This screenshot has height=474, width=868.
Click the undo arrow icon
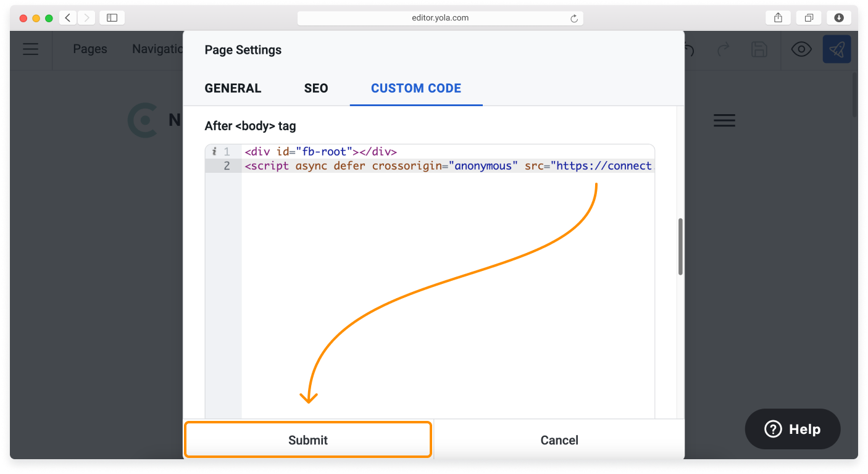(688, 49)
